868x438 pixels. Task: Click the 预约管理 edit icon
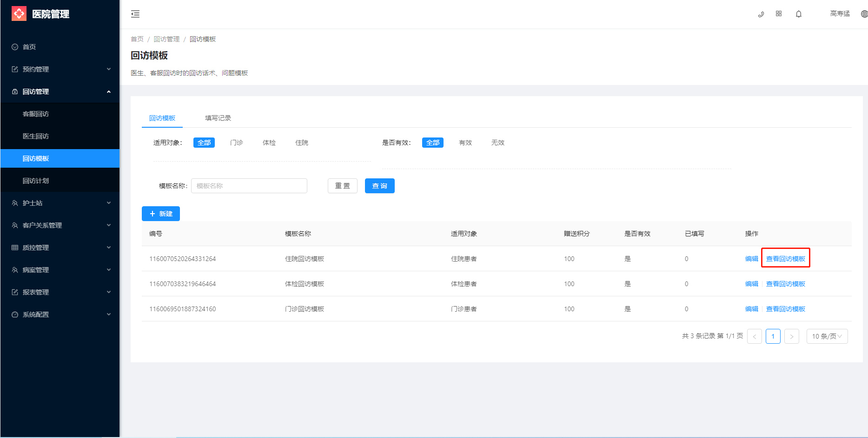click(x=15, y=69)
